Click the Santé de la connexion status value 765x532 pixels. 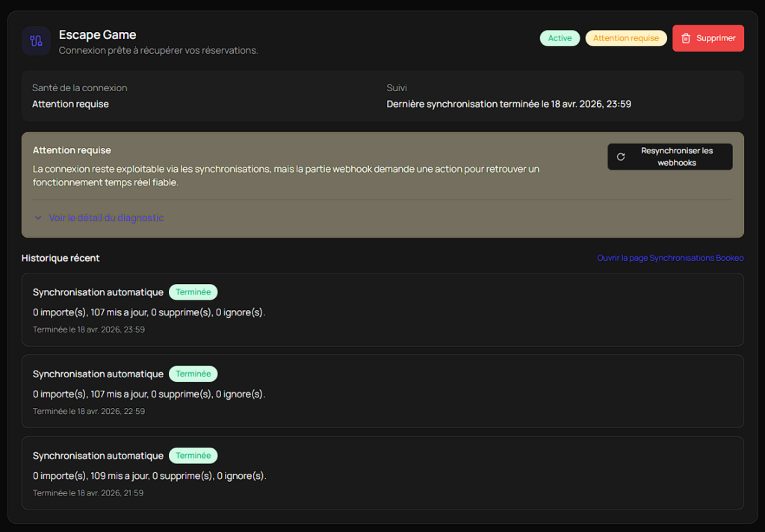(x=70, y=104)
